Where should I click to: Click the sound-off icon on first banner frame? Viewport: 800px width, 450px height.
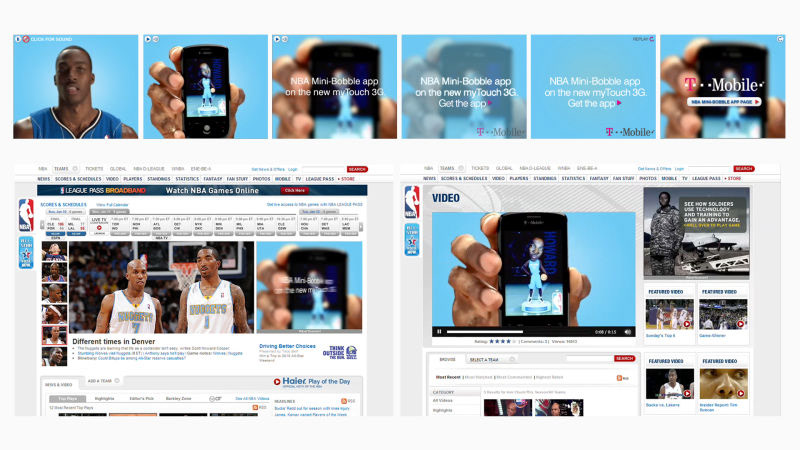point(26,39)
